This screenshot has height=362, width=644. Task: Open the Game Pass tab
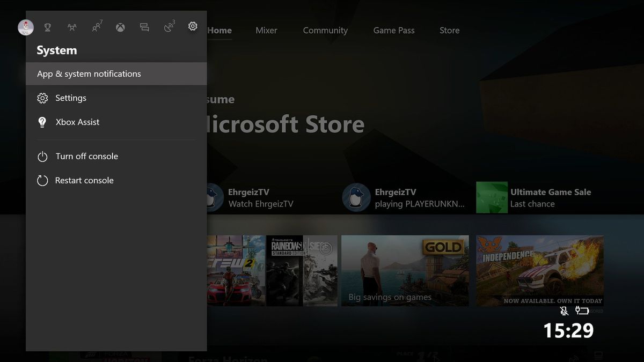coord(393,31)
